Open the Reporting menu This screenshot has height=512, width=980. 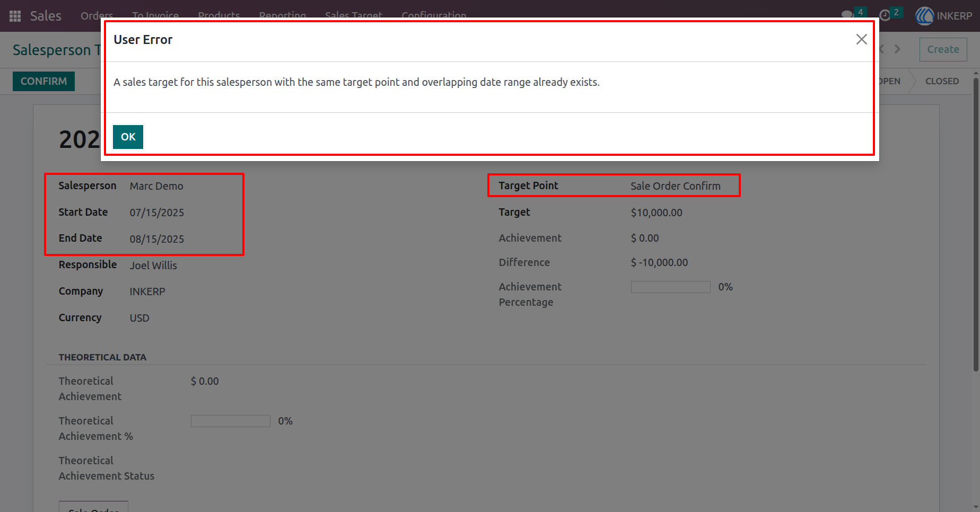[282, 16]
